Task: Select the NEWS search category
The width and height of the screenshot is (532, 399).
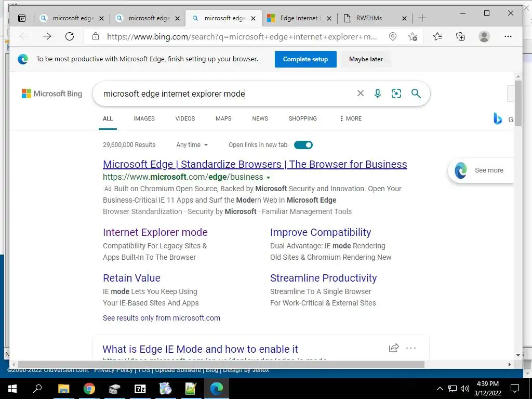Action: (x=260, y=118)
